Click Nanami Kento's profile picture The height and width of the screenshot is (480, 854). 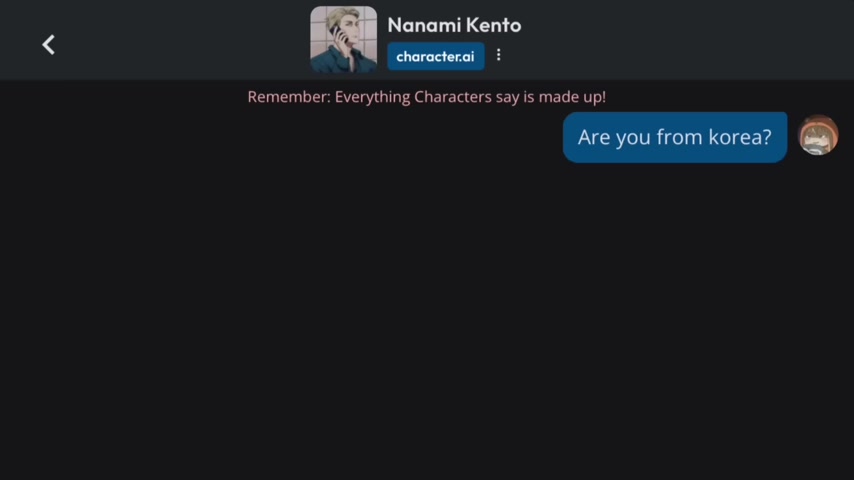click(344, 40)
